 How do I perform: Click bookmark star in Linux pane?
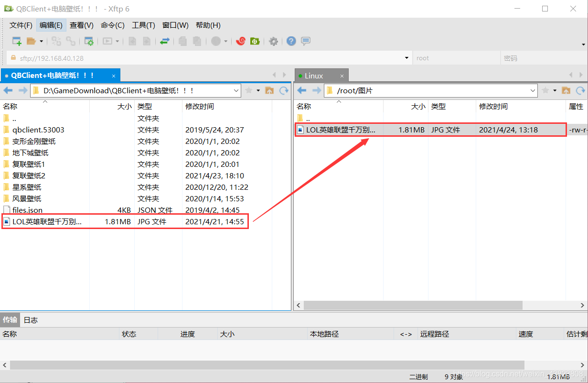click(x=545, y=90)
